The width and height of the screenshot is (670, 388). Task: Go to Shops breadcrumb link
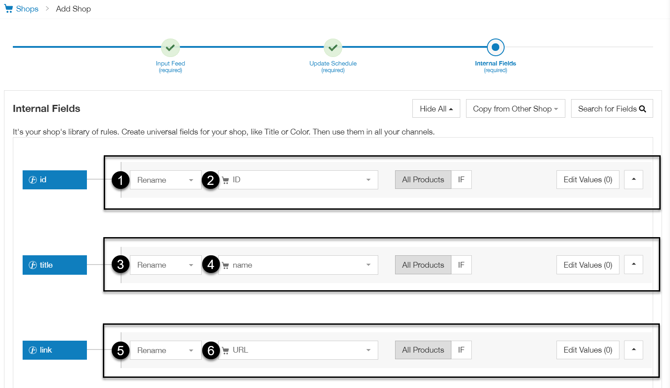[x=27, y=9]
